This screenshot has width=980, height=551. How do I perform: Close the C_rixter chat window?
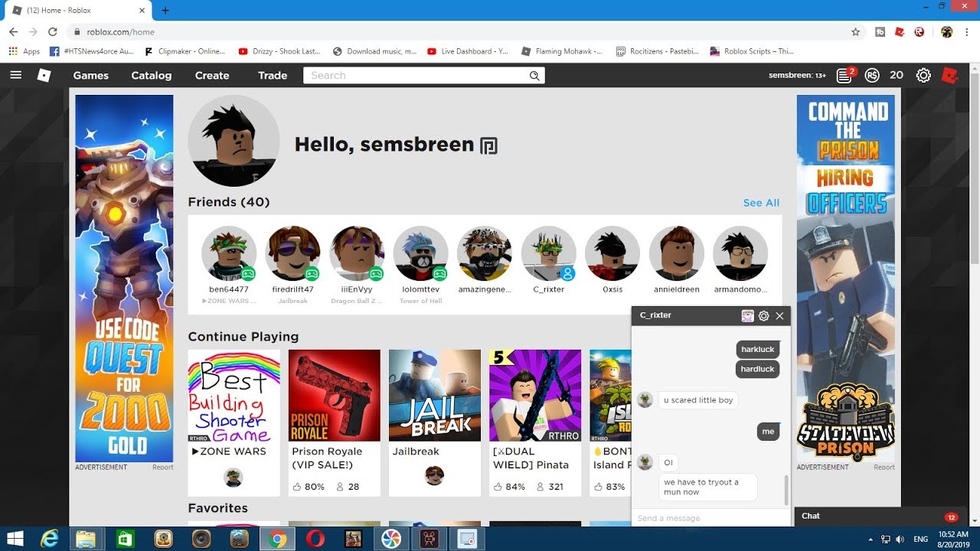pos(779,315)
